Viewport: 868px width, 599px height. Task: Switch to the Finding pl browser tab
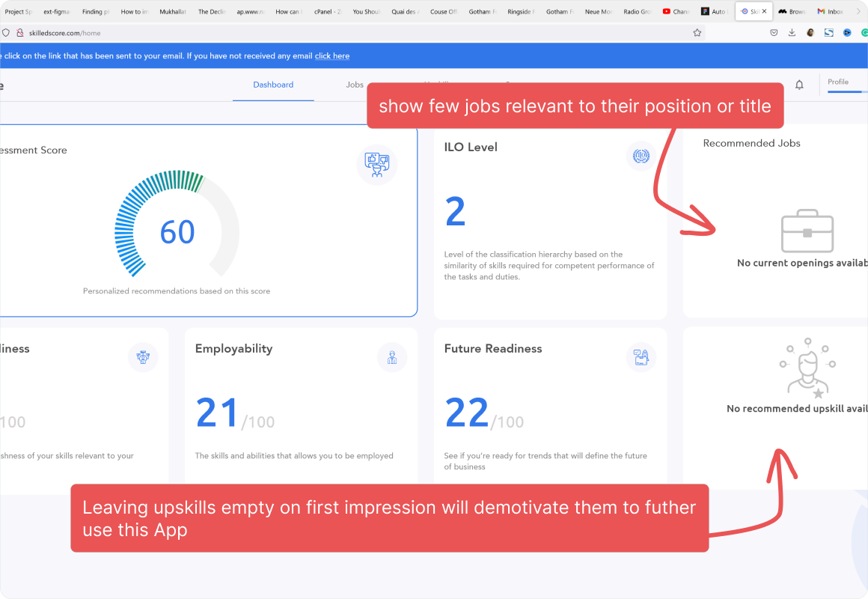click(x=95, y=11)
